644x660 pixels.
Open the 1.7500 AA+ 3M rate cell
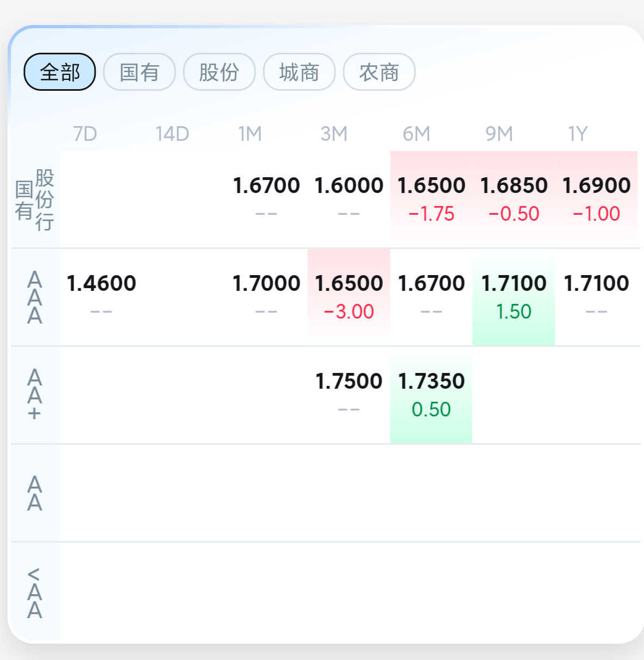click(x=349, y=394)
